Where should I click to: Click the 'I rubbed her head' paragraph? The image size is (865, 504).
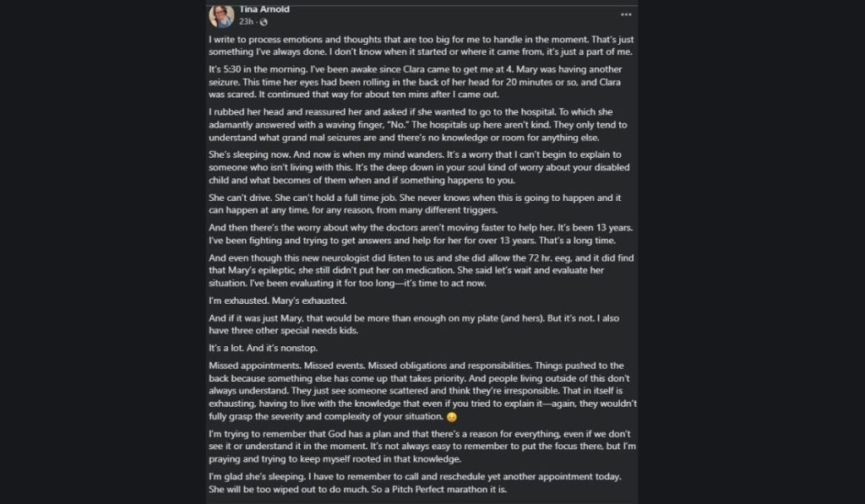[417, 125]
